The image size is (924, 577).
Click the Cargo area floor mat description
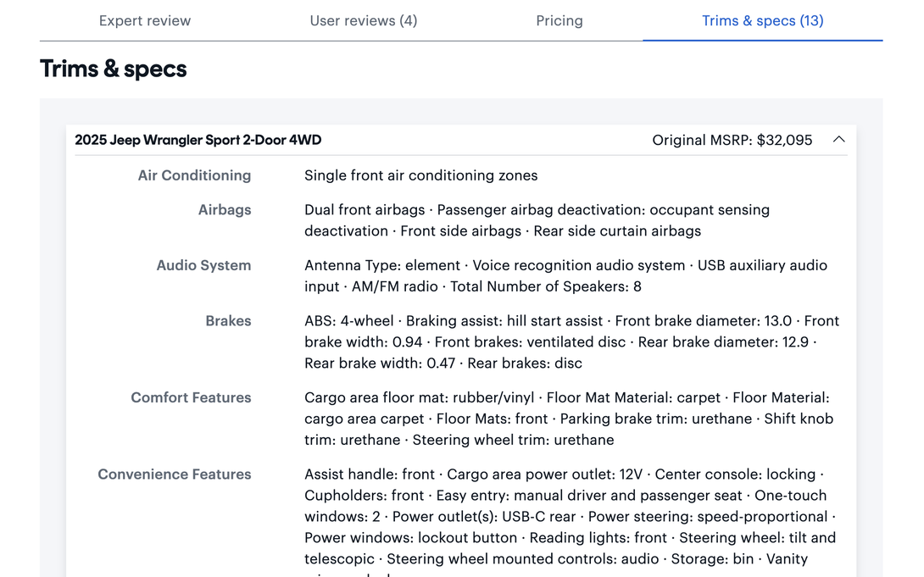(x=569, y=419)
